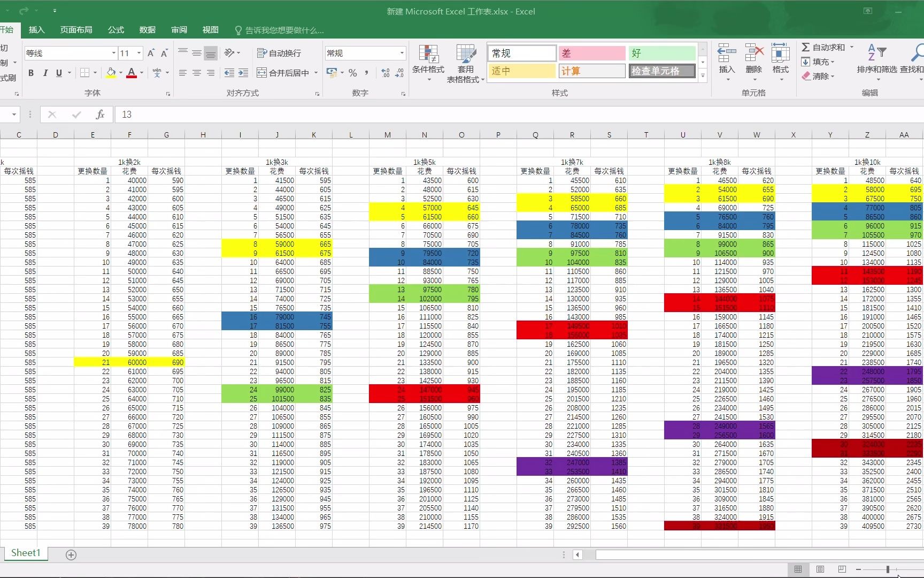The image size is (924, 578).
Task: Open format as table (套用表格格式)
Action: click(466, 63)
